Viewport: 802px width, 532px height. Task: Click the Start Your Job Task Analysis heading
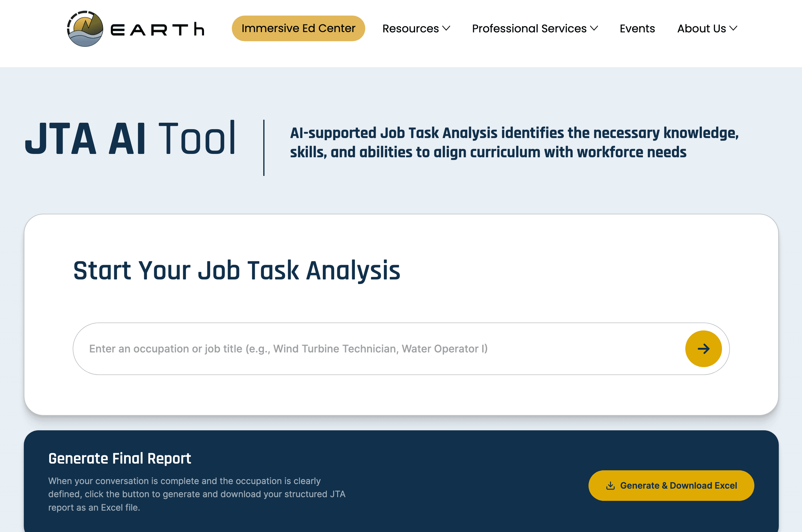(237, 271)
